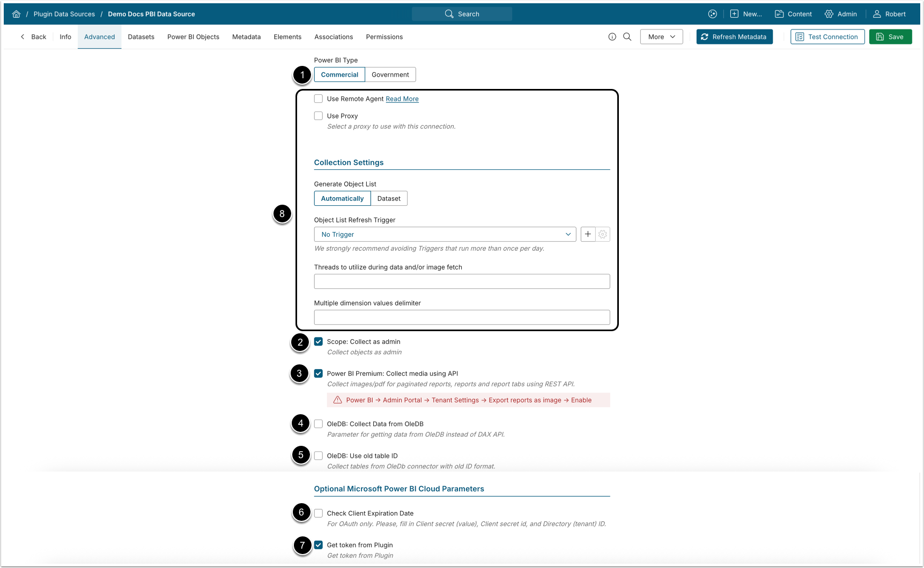Click the plus button to add a trigger
Image resolution: width=924 pixels, height=568 pixels.
[587, 234]
